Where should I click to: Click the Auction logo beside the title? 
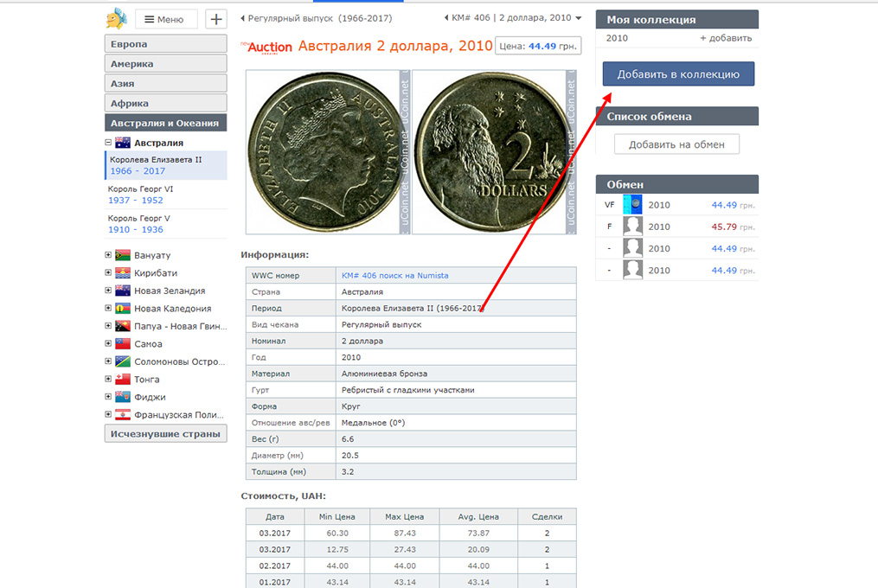coord(268,47)
